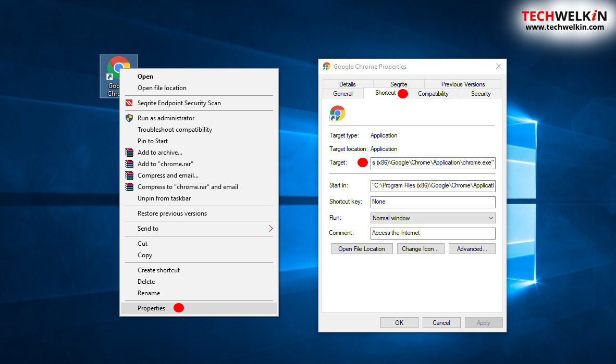Select Add to "chrome.rar" entry
The height and width of the screenshot is (364, 616).
(199, 164)
